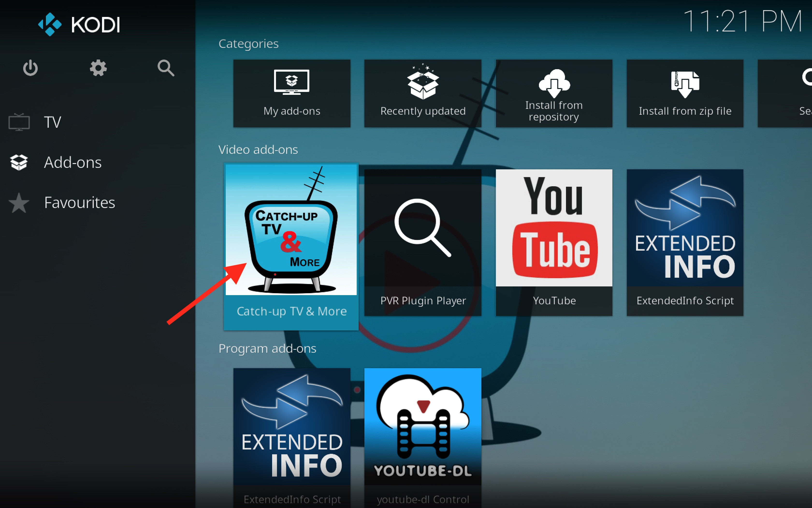The image size is (812, 508).
Task: Click the Categories section heading
Action: coord(248,44)
